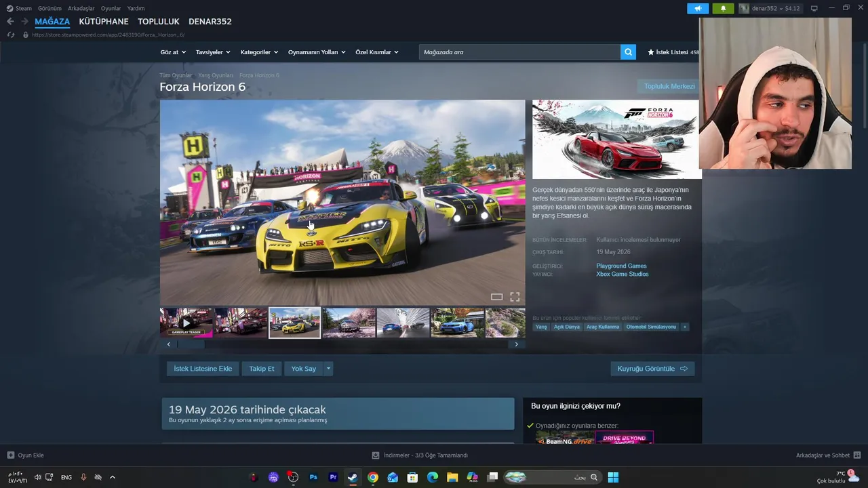Open the denar352 account dropdown
This screenshot has height=488, width=868.
coord(771,8)
